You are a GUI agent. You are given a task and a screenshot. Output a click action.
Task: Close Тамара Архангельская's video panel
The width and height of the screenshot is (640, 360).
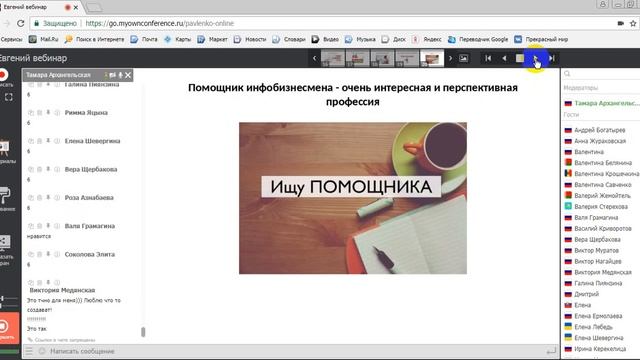click(x=128, y=75)
